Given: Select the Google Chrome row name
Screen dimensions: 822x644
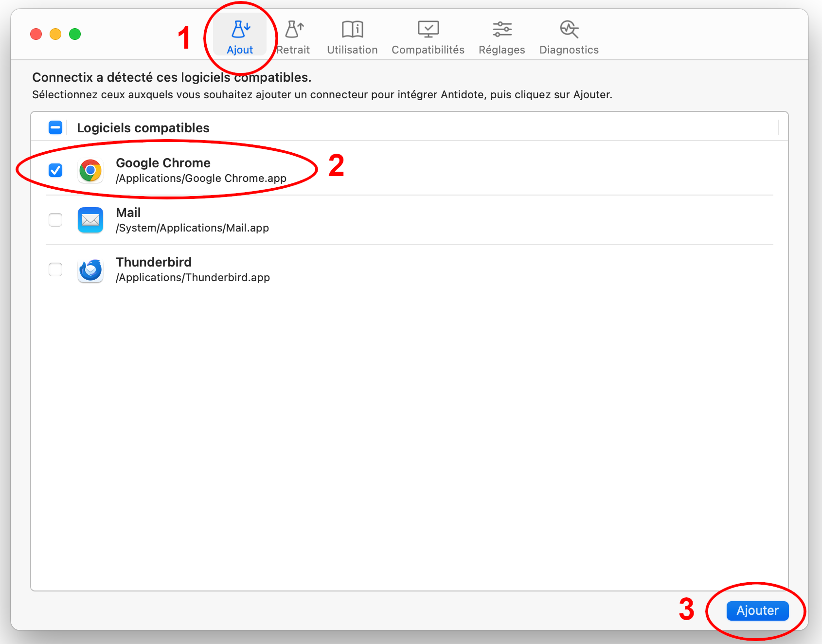Looking at the screenshot, I should [x=163, y=163].
